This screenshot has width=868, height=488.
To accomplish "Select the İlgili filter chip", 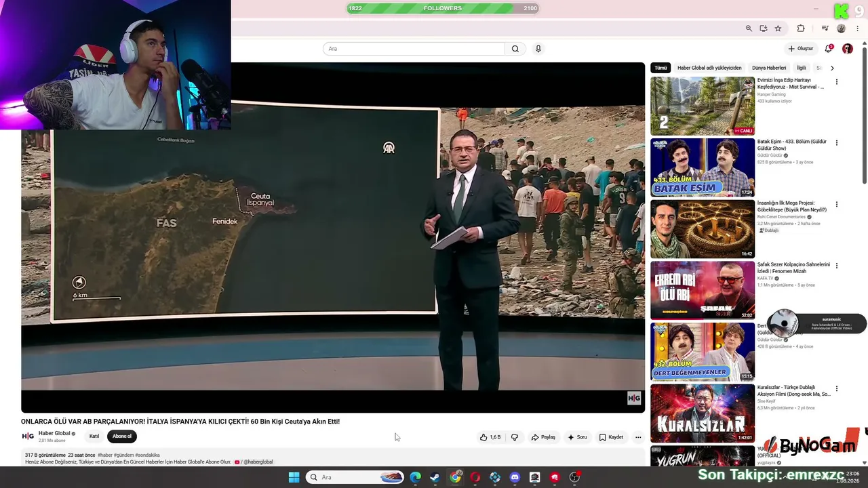I will (x=802, y=68).
